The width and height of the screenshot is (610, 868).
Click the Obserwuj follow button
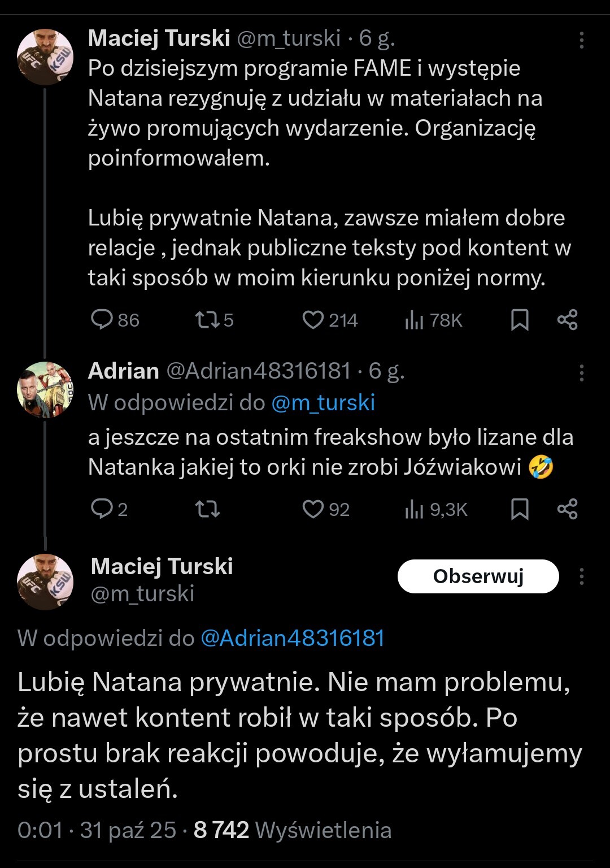tap(478, 576)
